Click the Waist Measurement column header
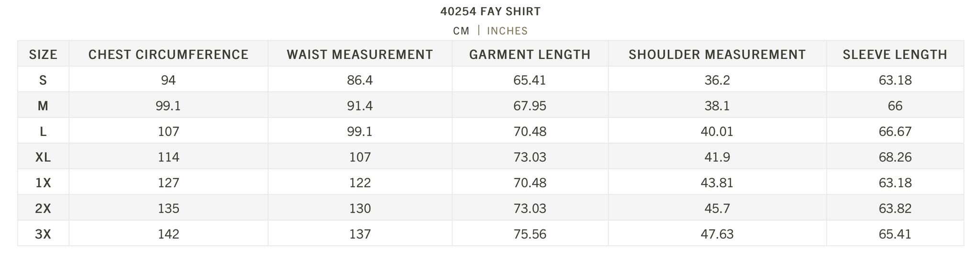This screenshot has height=259, width=980. pyautogui.click(x=360, y=54)
